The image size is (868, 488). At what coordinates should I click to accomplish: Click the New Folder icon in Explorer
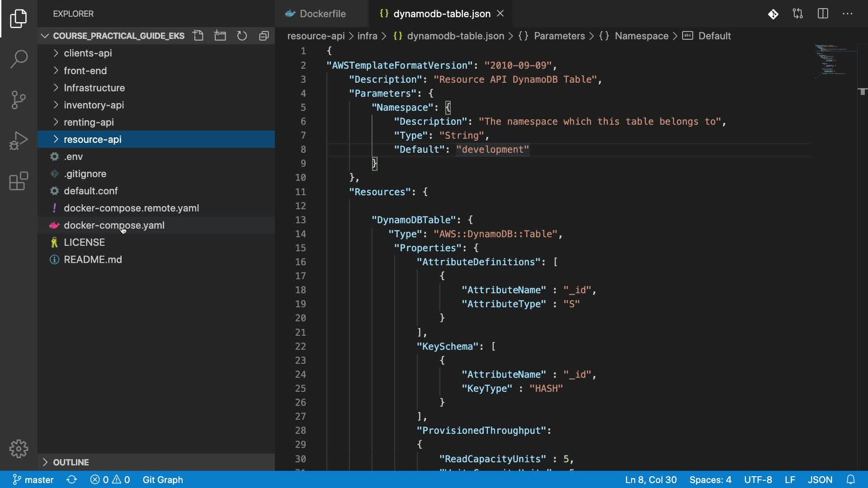(x=220, y=36)
